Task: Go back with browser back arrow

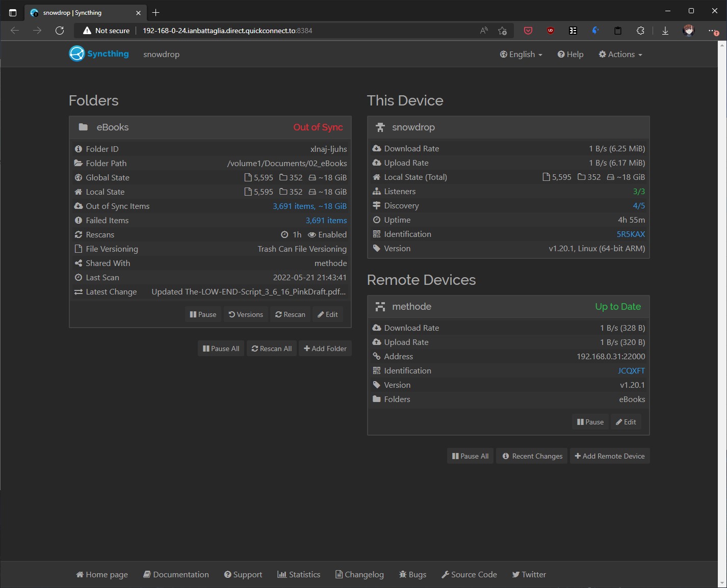Action: 15,31
